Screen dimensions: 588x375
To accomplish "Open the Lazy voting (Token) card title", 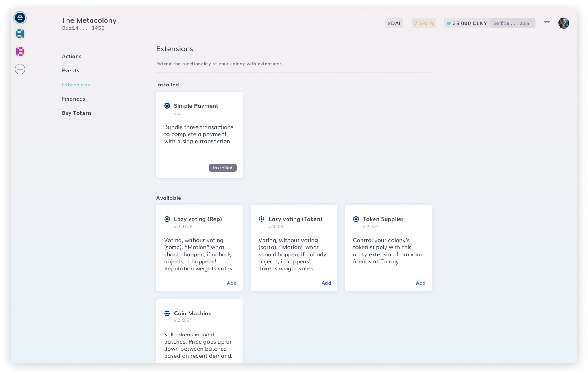I will (295, 219).
